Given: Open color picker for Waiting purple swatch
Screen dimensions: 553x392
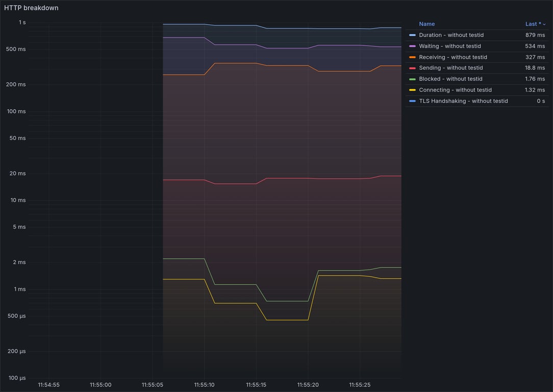Looking at the screenshot, I should pyautogui.click(x=412, y=46).
